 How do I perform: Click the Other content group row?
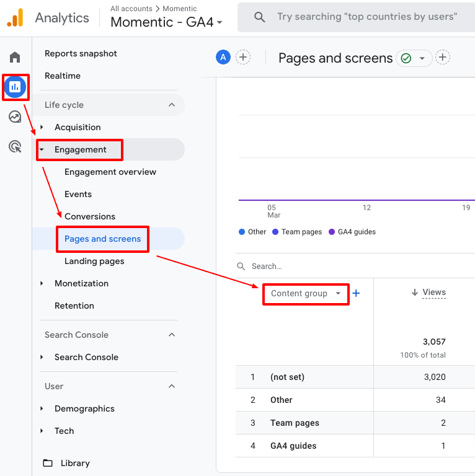355,400
